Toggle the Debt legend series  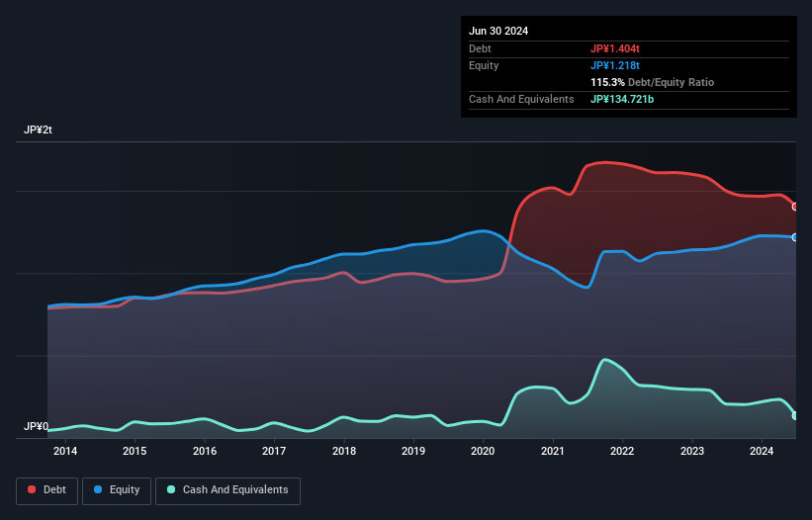coord(46,490)
